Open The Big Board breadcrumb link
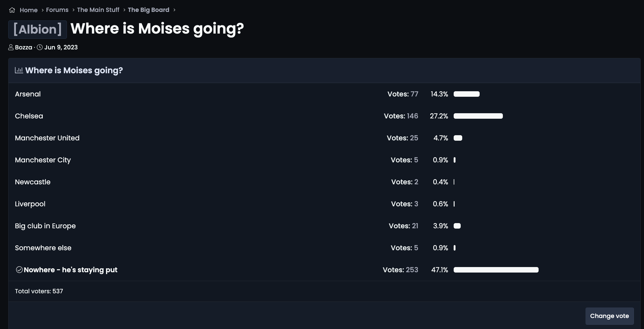Screen dimensions: 644x329 coord(148,10)
